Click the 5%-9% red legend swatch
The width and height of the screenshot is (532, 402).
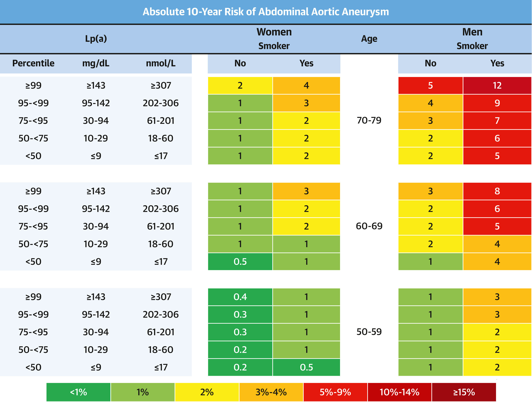pos(335,392)
